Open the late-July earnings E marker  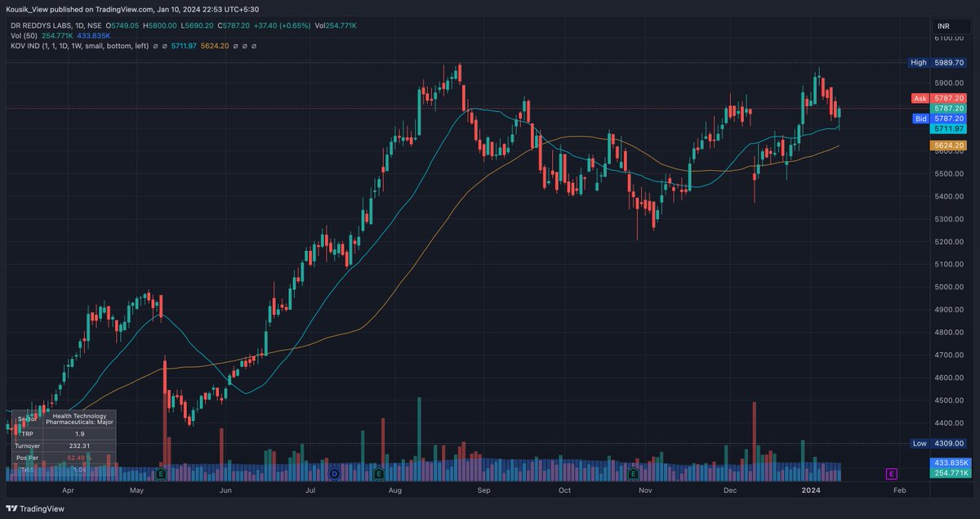tap(379, 473)
